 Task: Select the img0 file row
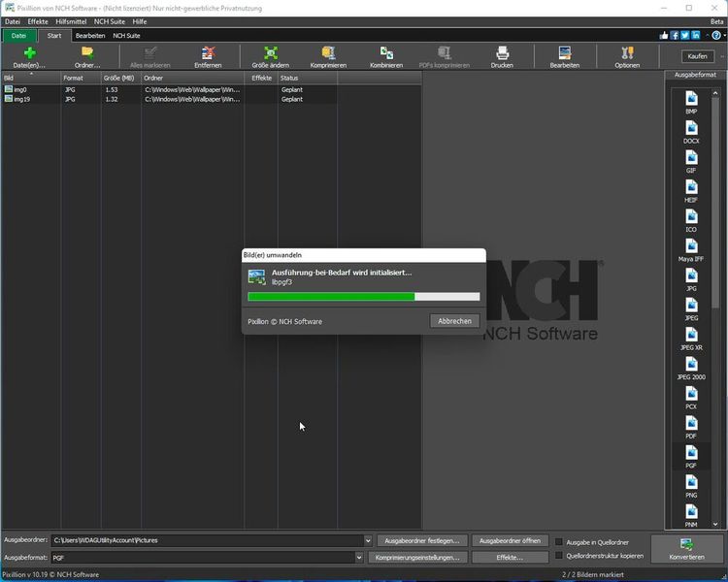click(170, 89)
